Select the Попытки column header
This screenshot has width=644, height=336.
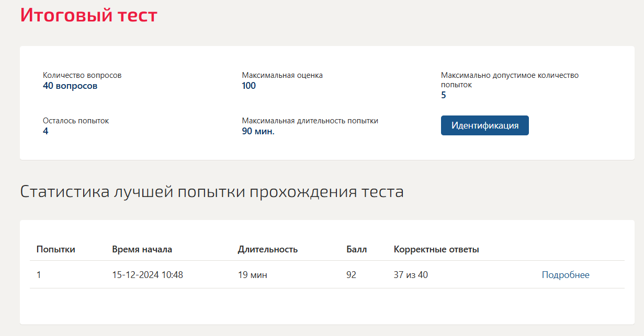click(56, 249)
